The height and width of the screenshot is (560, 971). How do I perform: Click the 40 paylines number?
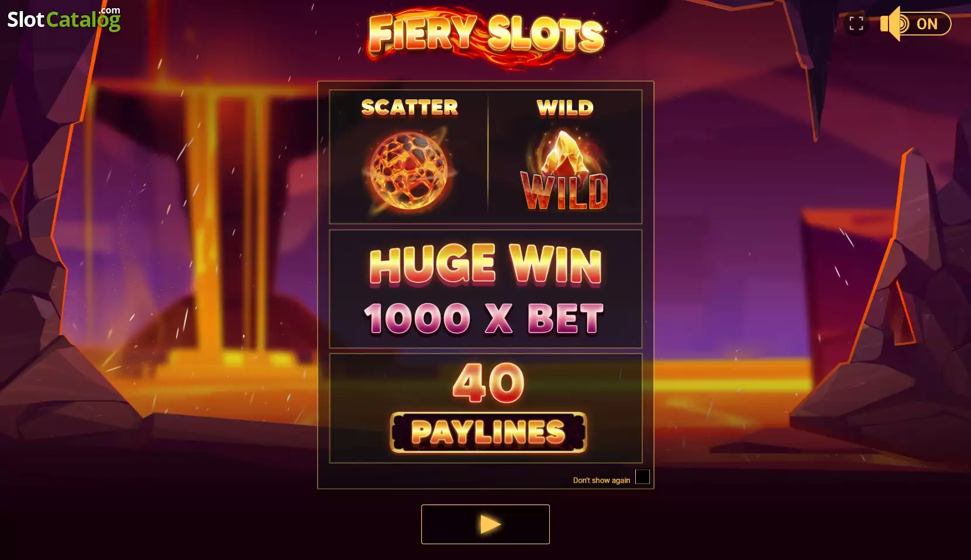(488, 383)
